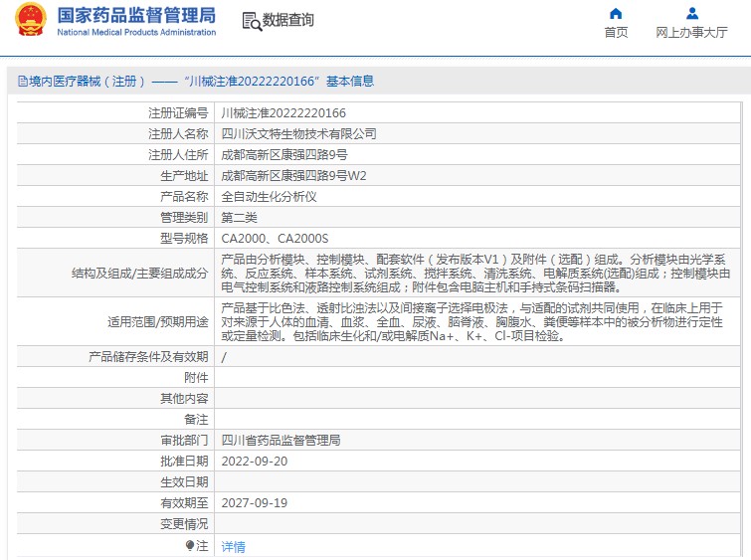The width and height of the screenshot is (751, 560).
Task: Click the 境内医疗器械（注册）基本信息 section heading
Action: 196,82
